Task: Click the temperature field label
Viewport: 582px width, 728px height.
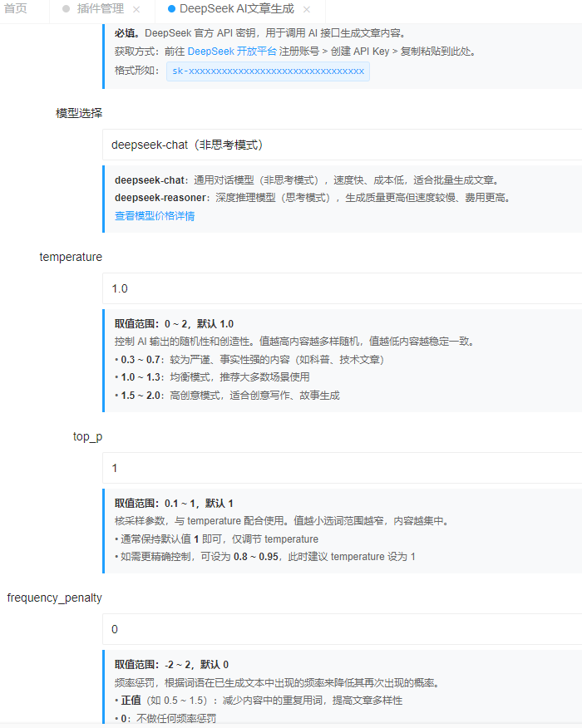Action: 71,257
